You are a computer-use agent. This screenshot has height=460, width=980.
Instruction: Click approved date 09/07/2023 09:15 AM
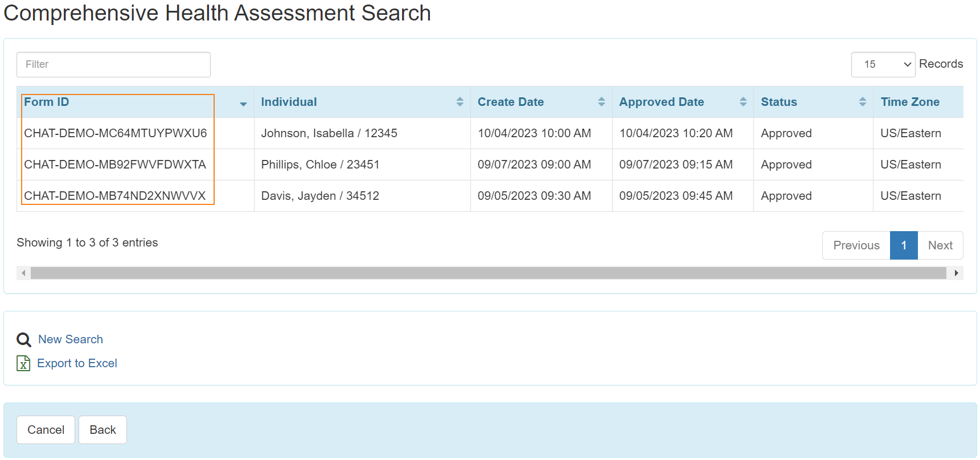click(x=676, y=165)
